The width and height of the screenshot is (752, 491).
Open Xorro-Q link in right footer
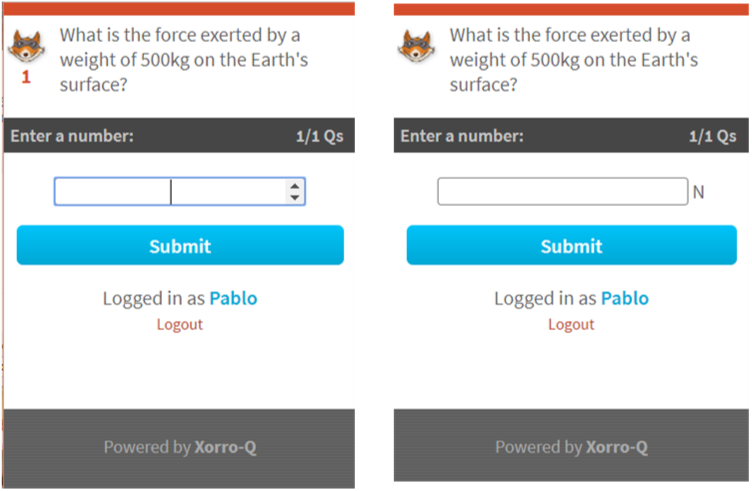pyautogui.click(x=617, y=447)
